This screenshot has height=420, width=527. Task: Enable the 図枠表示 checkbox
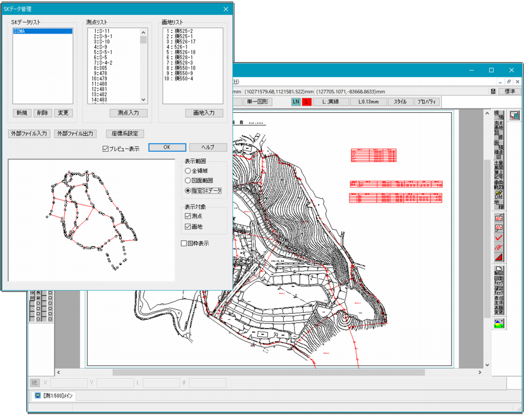point(184,244)
